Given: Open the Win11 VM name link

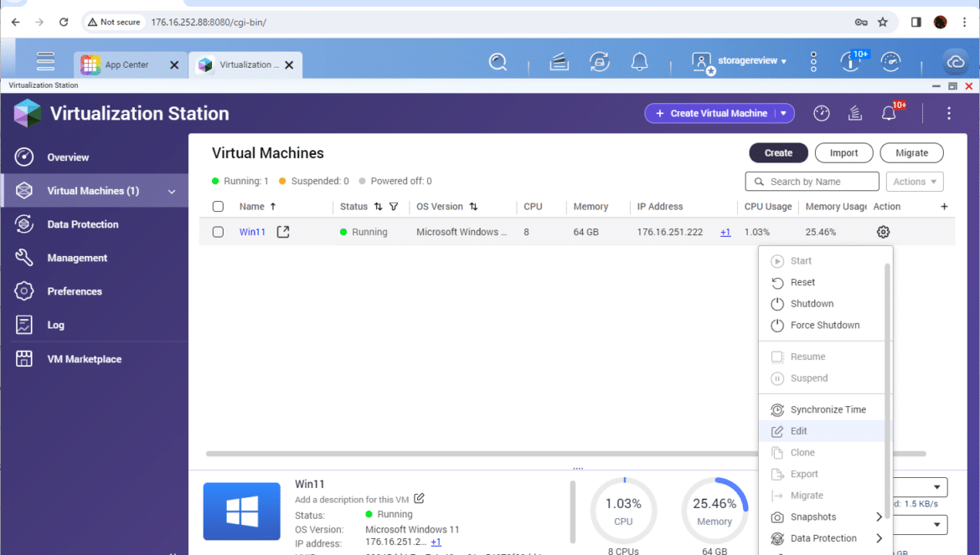Looking at the screenshot, I should [x=252, y=232].
